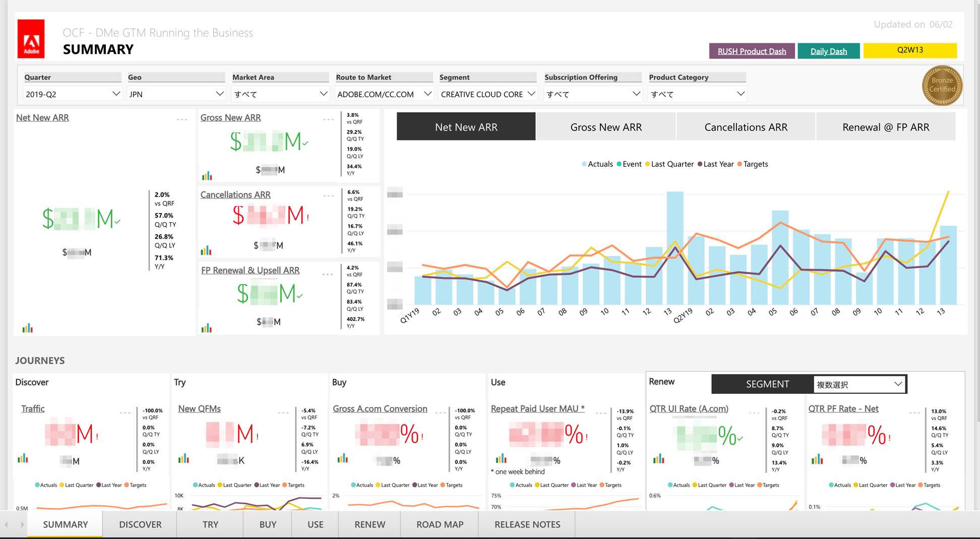Open more options on Net New ARR card

tap(182, 119)
